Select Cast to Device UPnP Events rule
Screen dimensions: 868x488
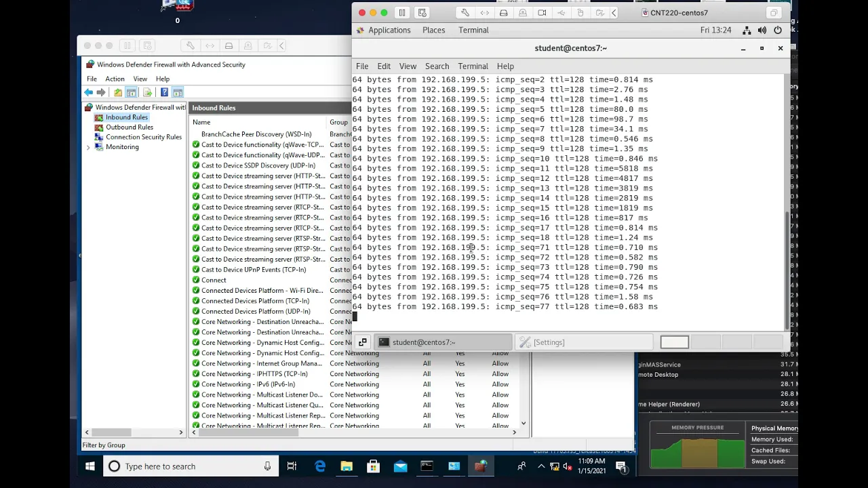point(254,270)
